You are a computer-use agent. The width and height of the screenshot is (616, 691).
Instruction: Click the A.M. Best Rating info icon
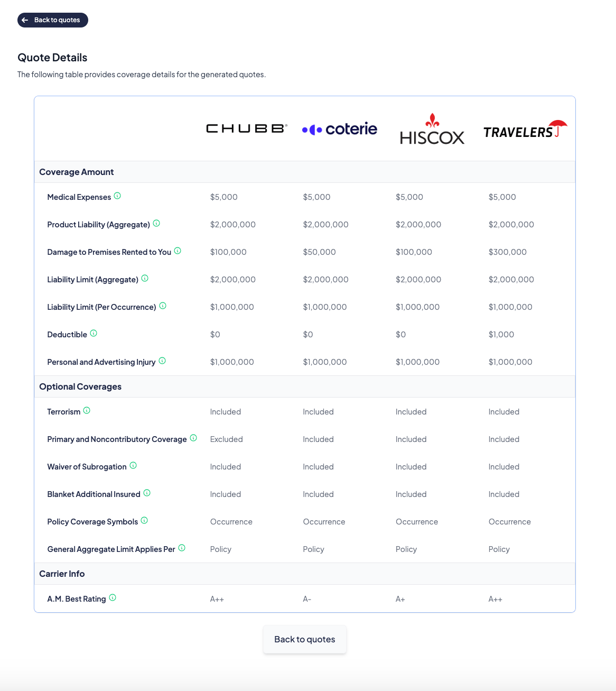113,598
